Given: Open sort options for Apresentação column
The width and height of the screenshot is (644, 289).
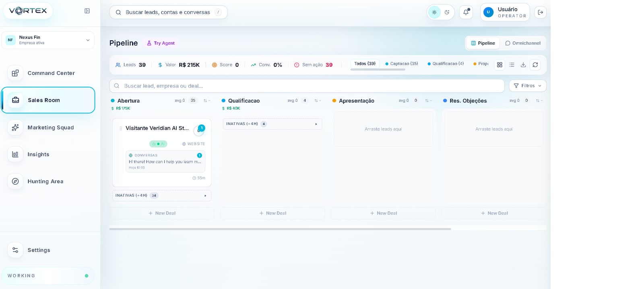Looking at the screenshot, I should 428,100.
